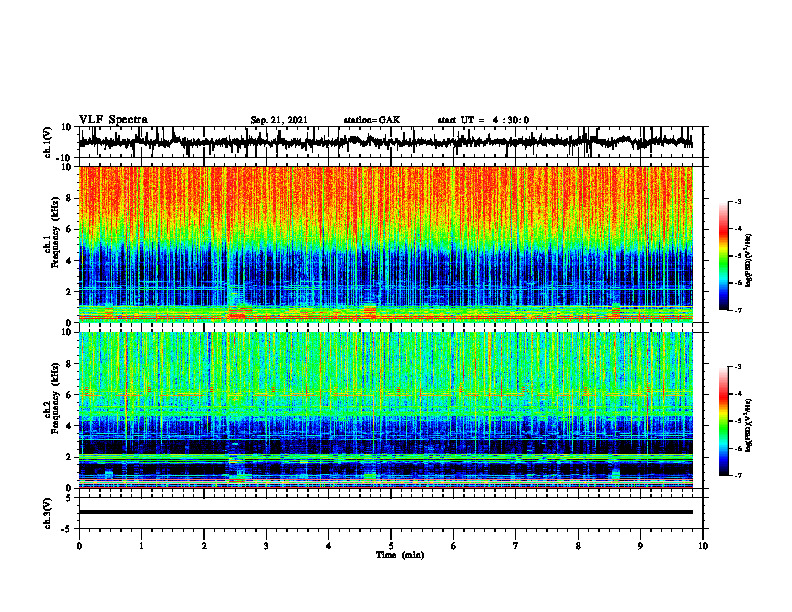Click time axis tick label '0'

coord(79,546)
